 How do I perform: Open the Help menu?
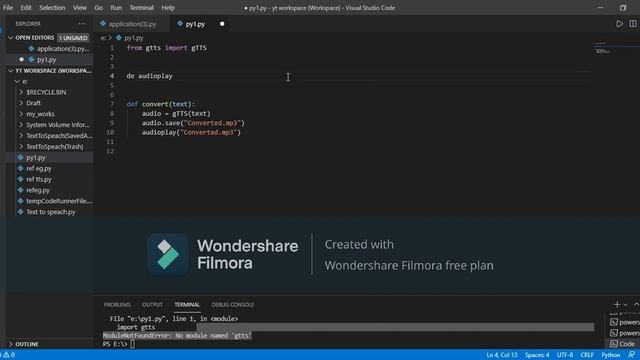[x=168, y=7]
